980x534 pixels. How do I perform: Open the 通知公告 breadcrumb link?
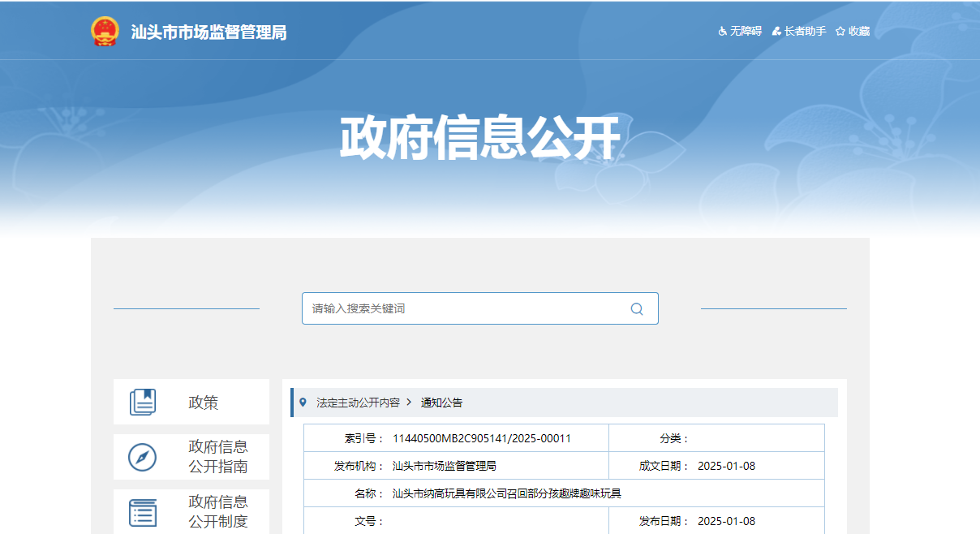pos(441,403)
